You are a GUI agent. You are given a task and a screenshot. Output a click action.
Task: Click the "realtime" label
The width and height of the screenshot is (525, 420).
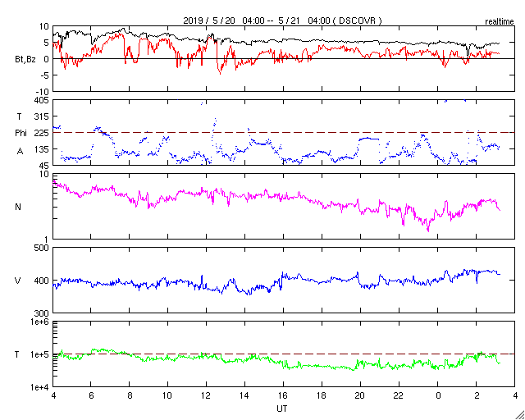pos(500,22)
